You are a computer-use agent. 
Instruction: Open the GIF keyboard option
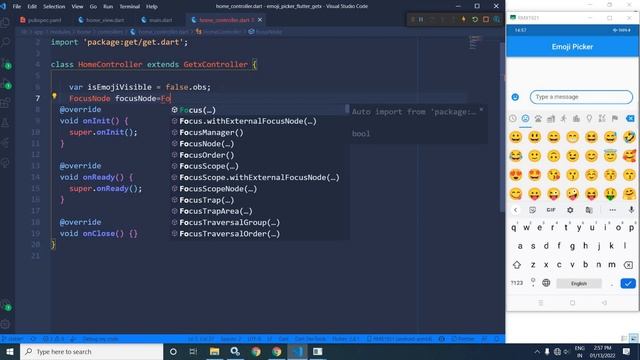tap(551, 210)
